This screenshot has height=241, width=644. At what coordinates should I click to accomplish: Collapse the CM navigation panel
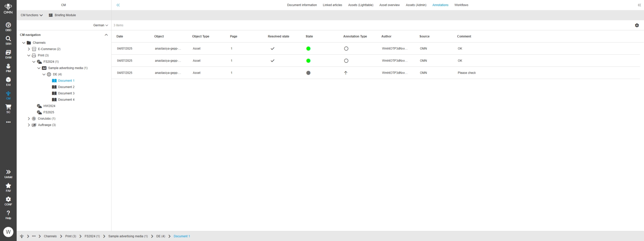106,35
